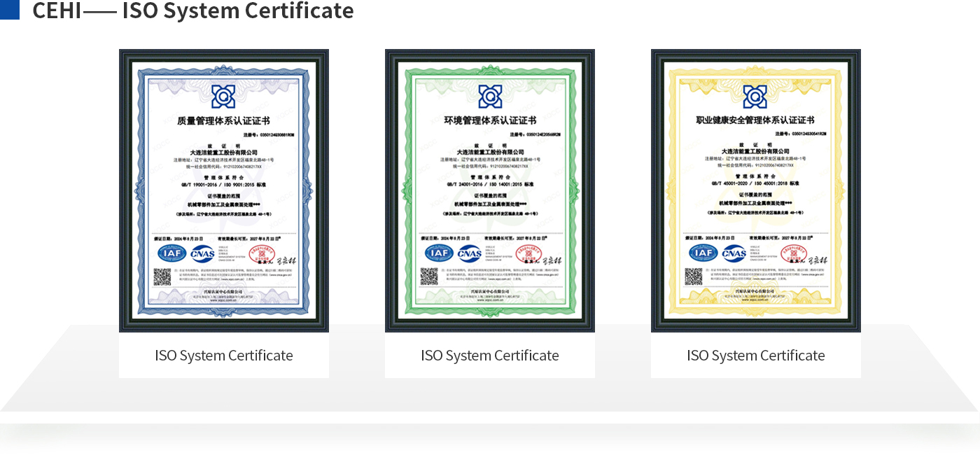Image resolution: width=980 pixels, height=455 pixels.
Task: Click the IAF logo on the blue certificate
Action: (x=171, y=253)
